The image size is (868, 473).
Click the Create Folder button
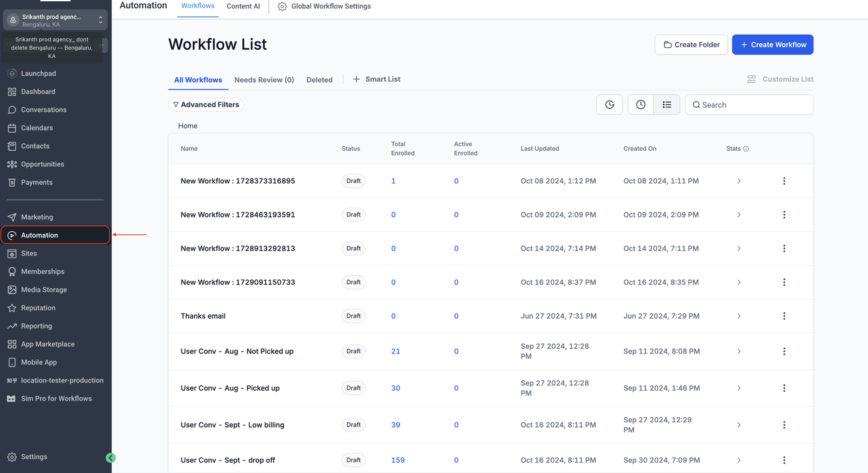pos(691,45)
